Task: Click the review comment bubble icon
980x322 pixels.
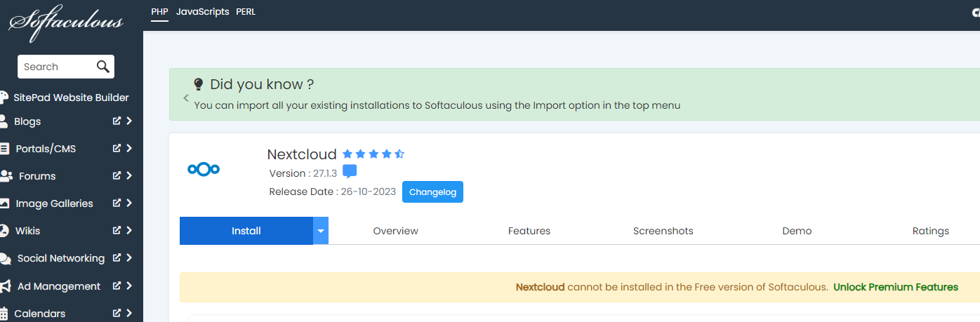Action: 350,173
